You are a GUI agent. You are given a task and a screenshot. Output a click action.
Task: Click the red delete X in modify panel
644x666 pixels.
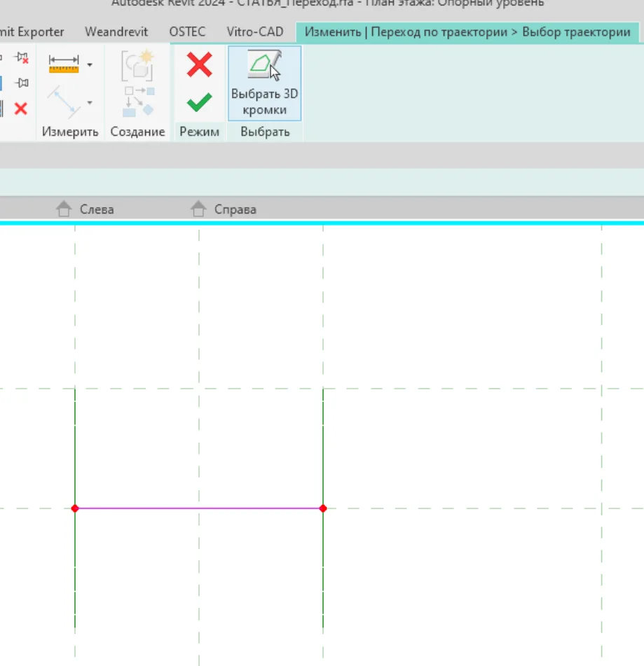pos(21,108)
